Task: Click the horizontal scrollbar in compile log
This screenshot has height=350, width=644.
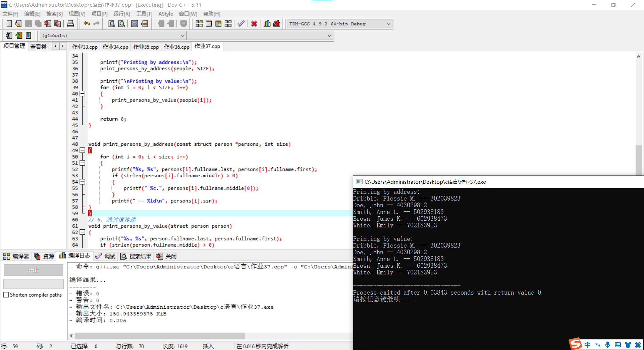Action: (x=160, y=336)
